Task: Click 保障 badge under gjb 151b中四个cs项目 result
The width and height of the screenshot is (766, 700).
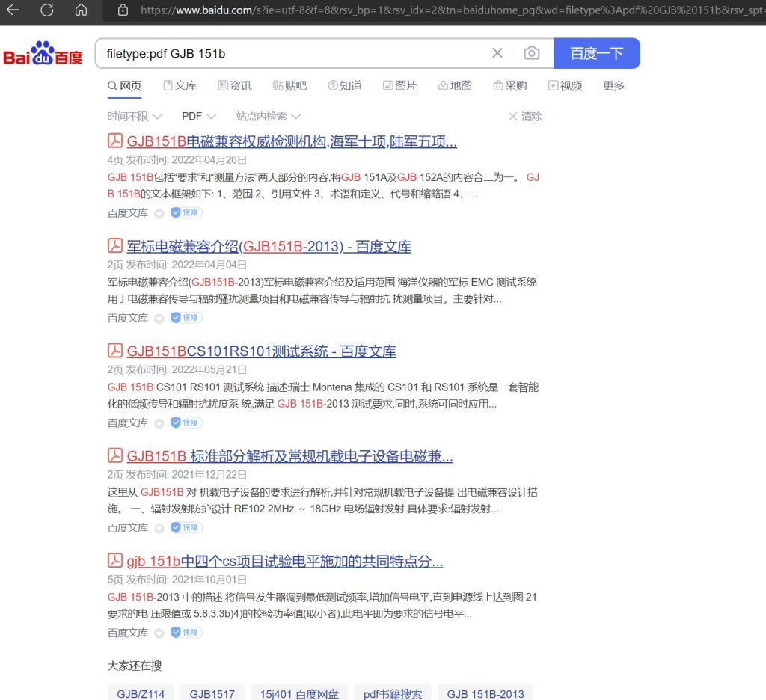Action: coord(186,633)
